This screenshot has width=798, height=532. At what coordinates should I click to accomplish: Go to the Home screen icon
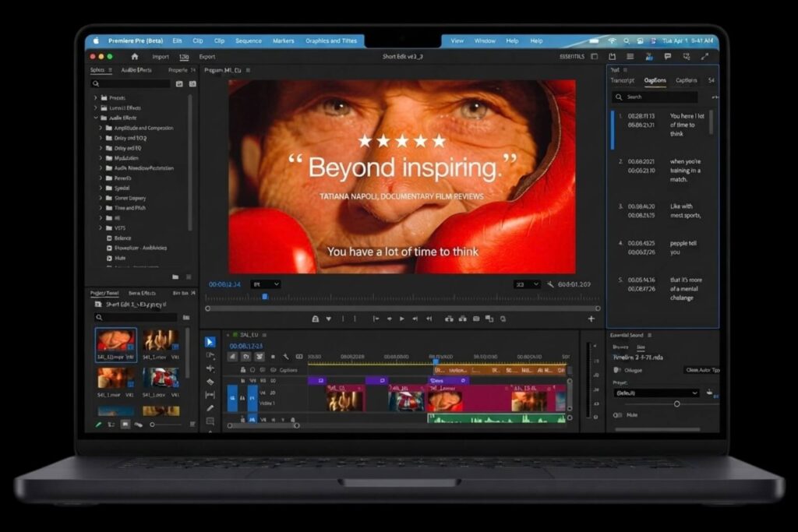(x=134, y=56)
